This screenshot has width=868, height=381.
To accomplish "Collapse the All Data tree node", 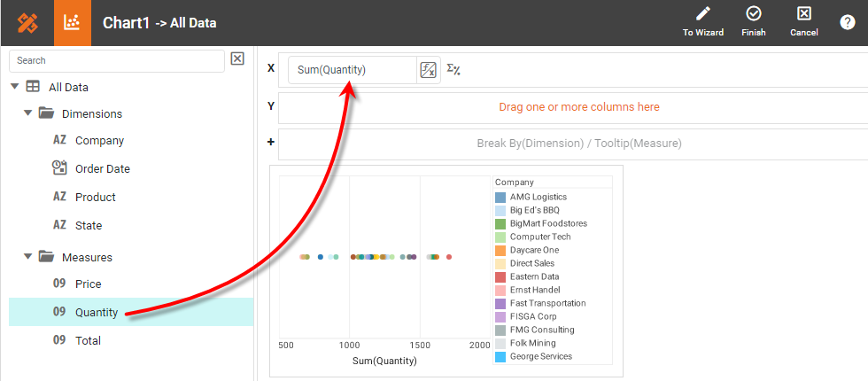I will (14, 87).
